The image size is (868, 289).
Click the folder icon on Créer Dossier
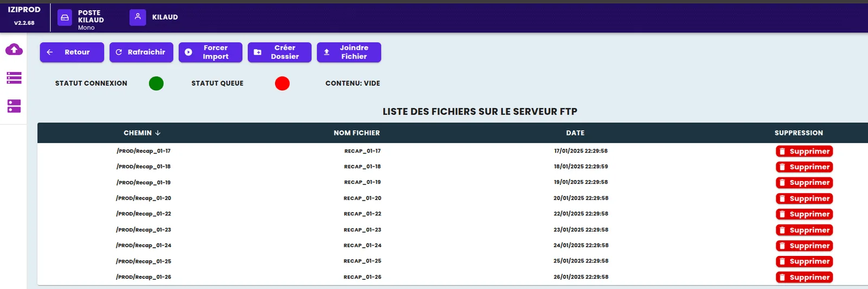(258, 52)
